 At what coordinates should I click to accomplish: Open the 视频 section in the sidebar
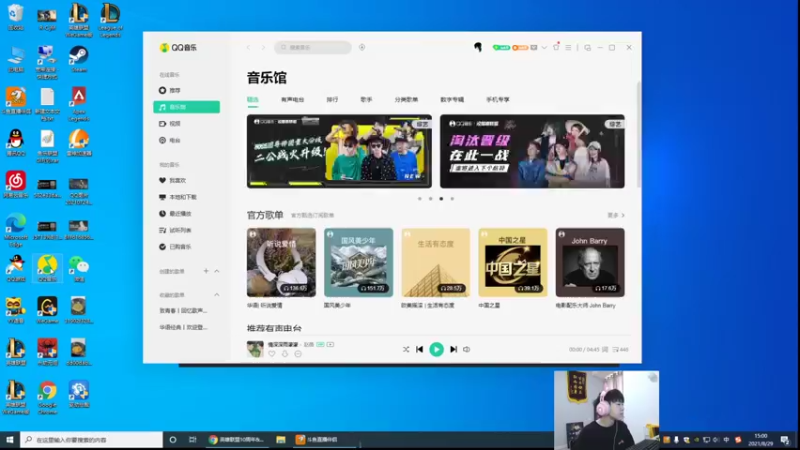point(170,123)
